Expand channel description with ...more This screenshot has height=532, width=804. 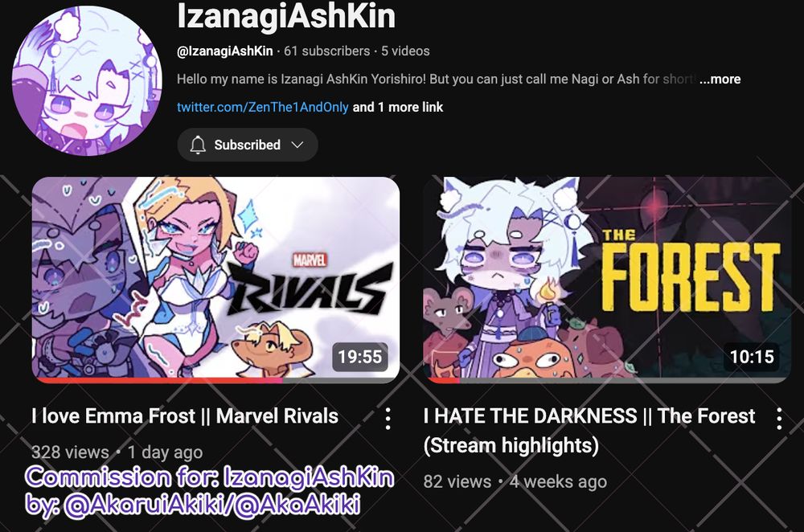[720, 79]
